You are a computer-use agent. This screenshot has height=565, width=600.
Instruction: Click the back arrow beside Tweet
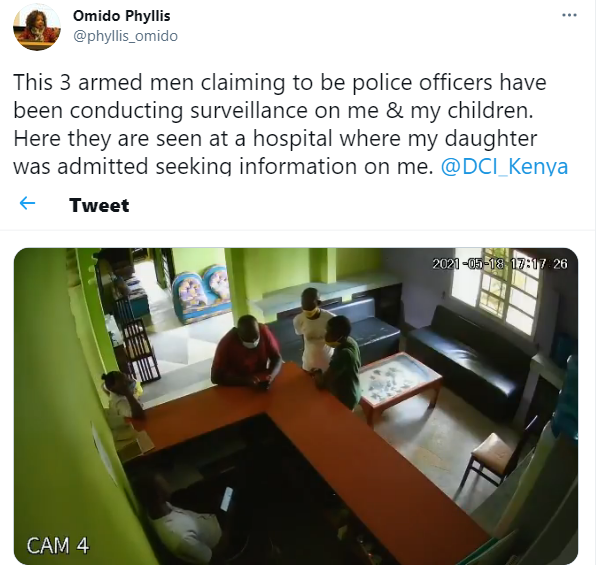(x=27, y=203)
